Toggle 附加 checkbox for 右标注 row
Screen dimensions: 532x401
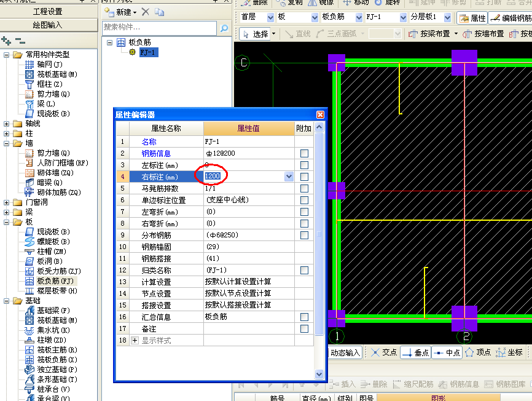[304, 177]
